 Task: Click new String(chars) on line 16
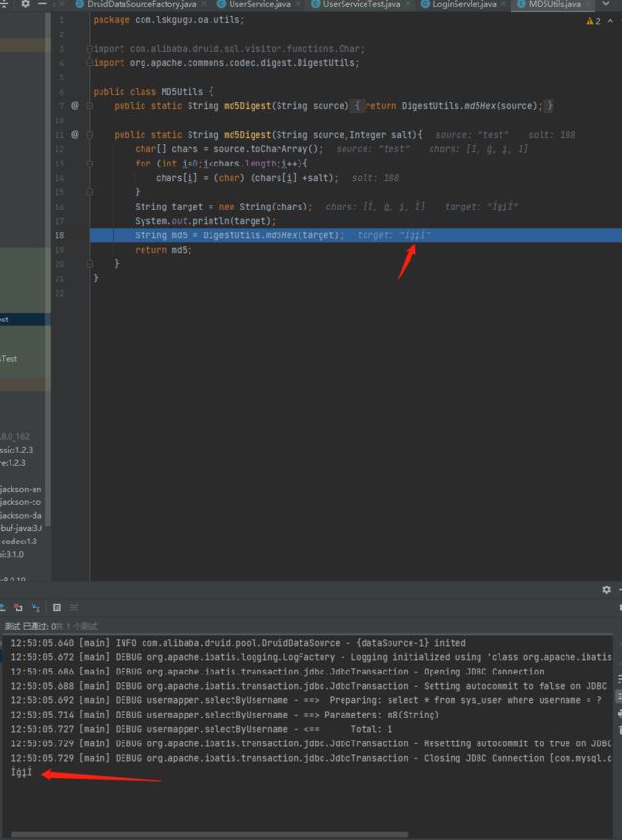[x=265, y=207]
